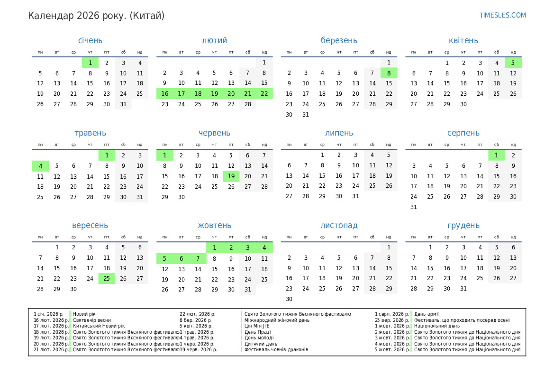554x392 pixels.
Task: Click legend entry "Фестиваль, що проходить посеред осені"
Action: tap(462, 320)
